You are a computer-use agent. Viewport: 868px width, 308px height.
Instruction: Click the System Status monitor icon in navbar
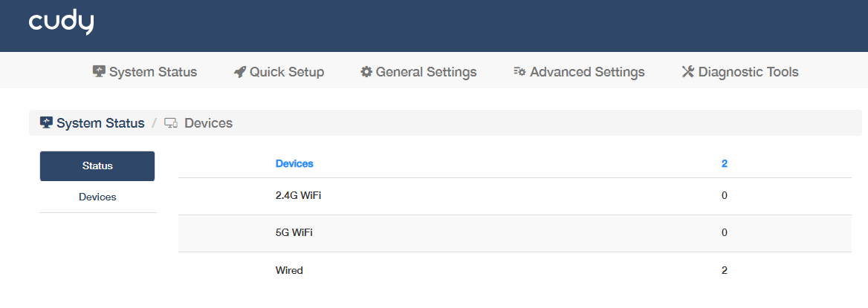point(99,71)
